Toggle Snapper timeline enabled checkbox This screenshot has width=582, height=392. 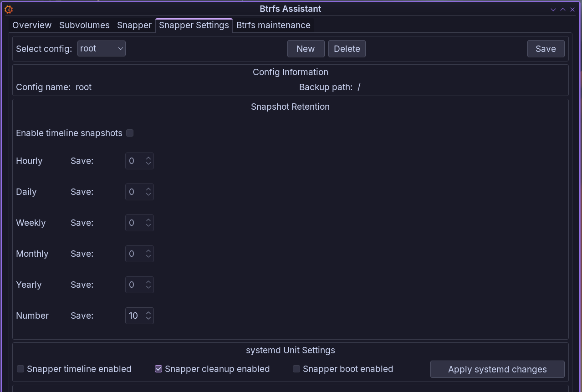[20, 369]
